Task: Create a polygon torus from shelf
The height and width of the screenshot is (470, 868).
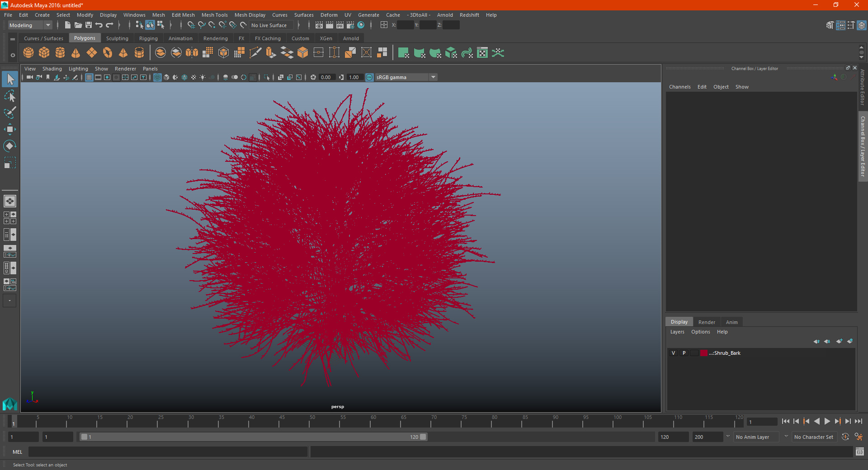Action: 108,53
